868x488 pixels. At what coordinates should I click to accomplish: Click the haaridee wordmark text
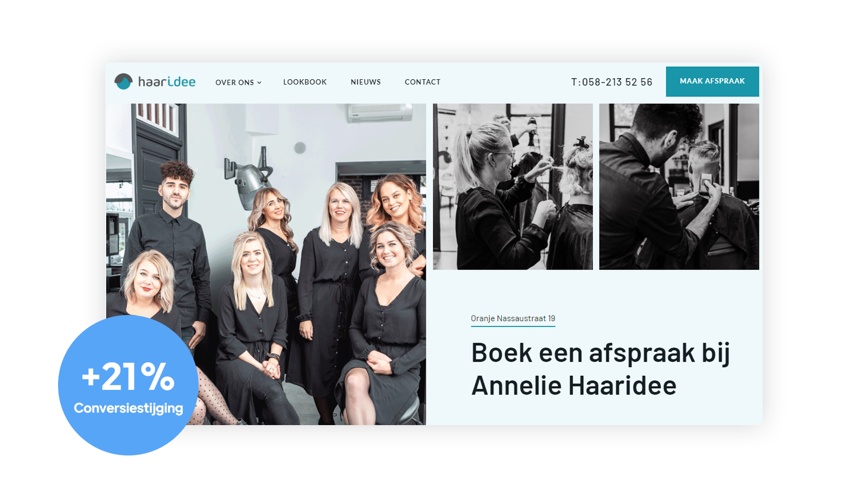point(167,81)
